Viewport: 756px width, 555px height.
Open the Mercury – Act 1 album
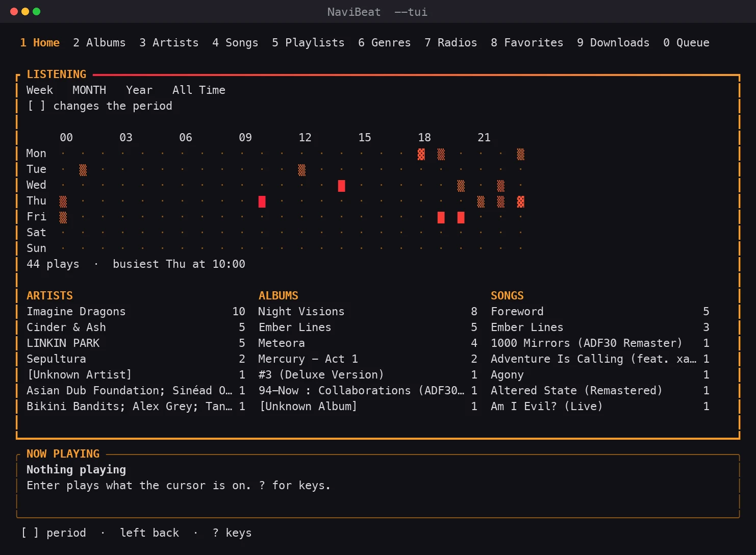click(368, 359)
